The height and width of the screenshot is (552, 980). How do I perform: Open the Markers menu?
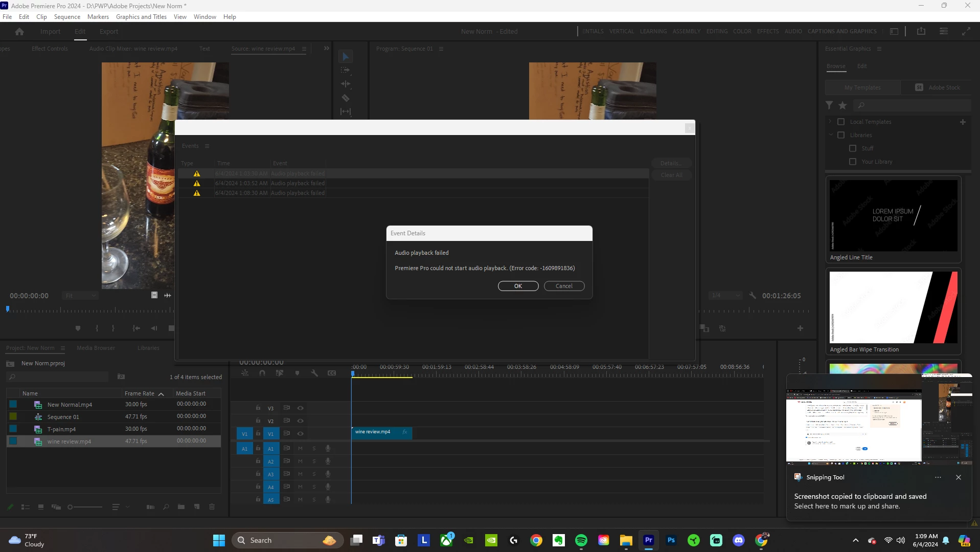[98, 17]
